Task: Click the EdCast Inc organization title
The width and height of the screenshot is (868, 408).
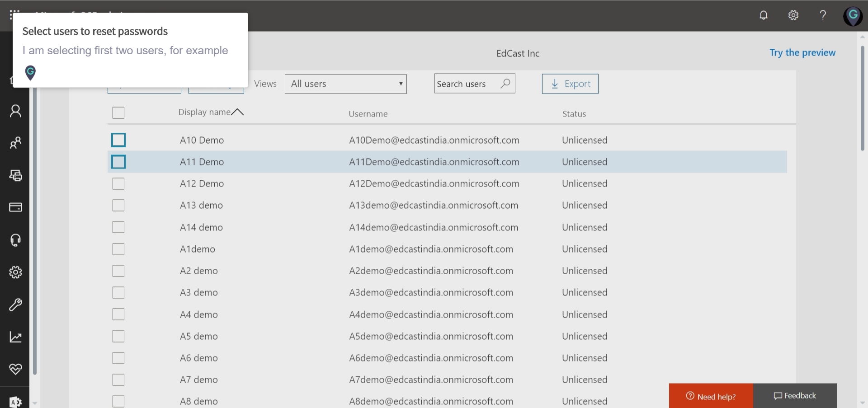Action: coord(518,53)
